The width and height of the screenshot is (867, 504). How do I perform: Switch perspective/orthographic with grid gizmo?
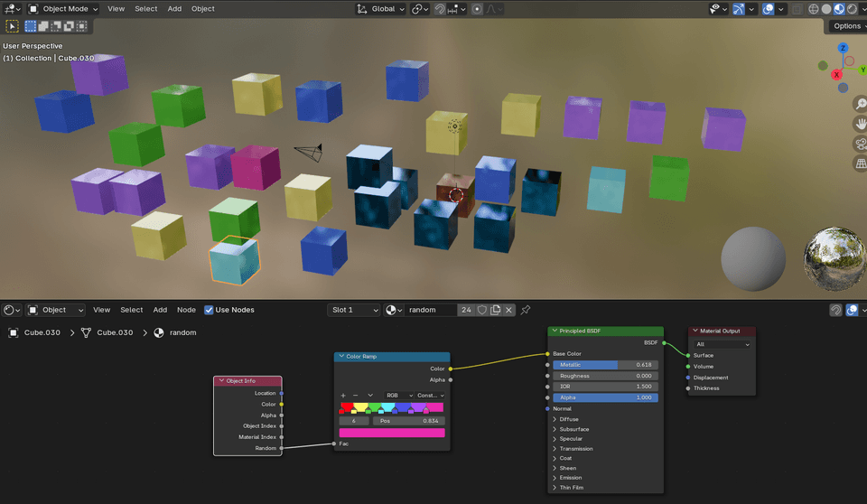[x=860, y=163]
